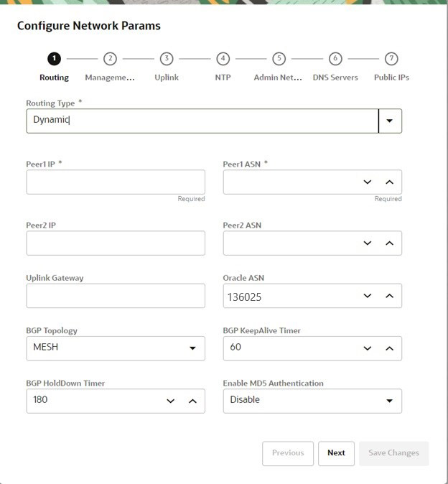448x484 pixels.
Task: Open the BGP Topology dropdown
Action: click(x=192, y=348)
